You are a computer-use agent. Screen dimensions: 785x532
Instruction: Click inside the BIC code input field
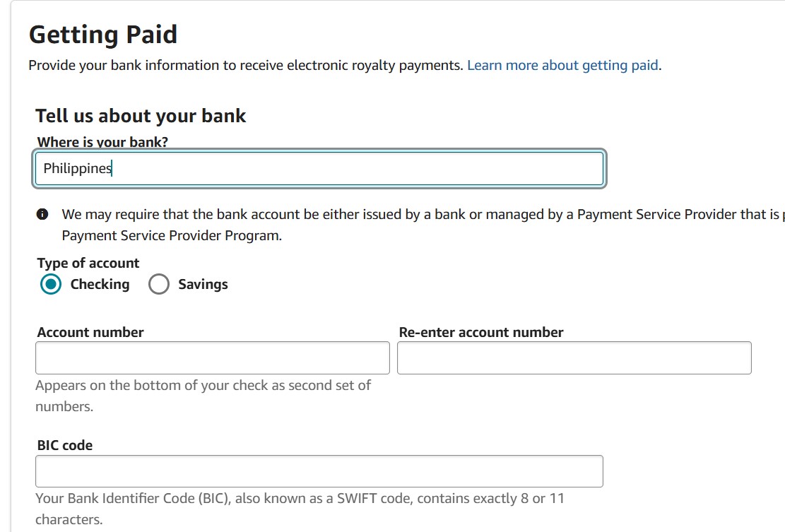point(319,471)
